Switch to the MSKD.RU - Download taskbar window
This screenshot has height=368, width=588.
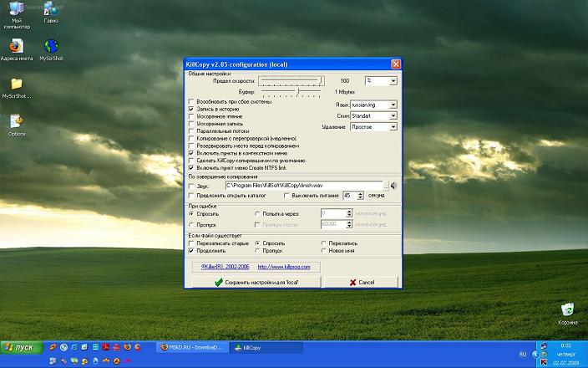[x=192, y=348]
